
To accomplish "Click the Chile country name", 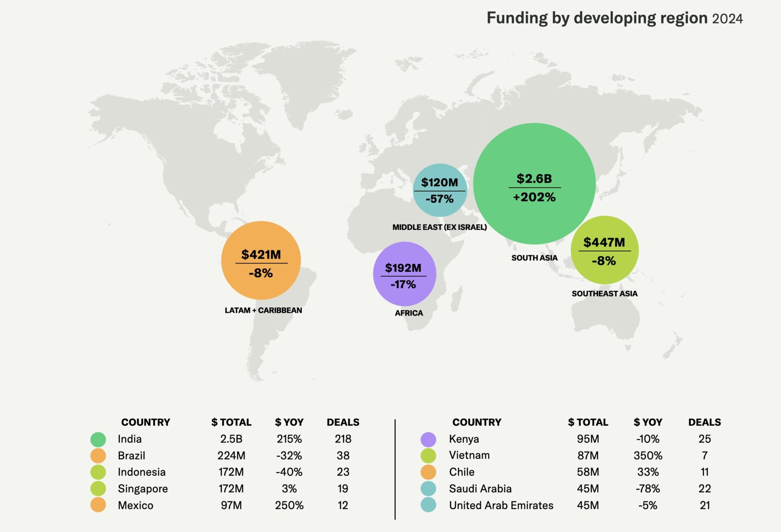I will (x=462, y=472).
